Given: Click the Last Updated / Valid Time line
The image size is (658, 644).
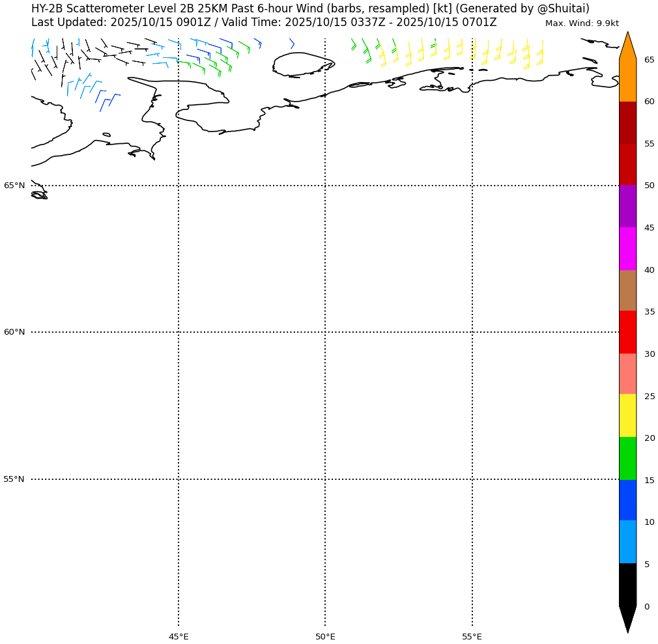Looking at the screenshot, I should coord(264,22).
